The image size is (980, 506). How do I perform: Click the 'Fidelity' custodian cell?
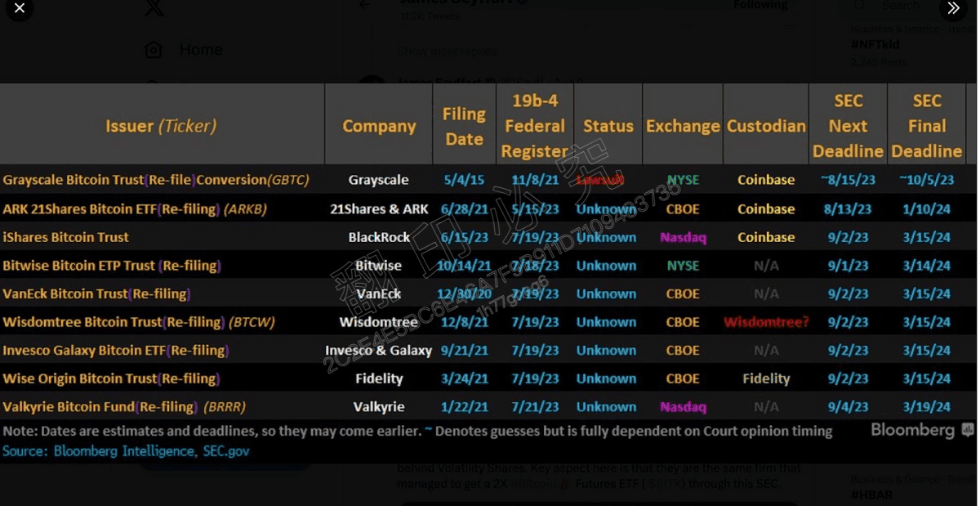tap(766, 378)
